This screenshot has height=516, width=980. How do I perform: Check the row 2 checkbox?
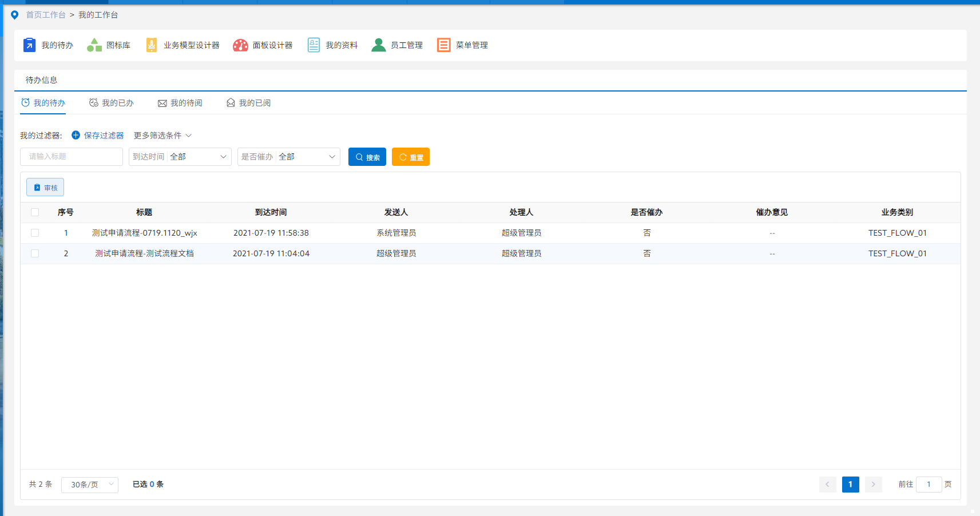(x=35, y=253)
